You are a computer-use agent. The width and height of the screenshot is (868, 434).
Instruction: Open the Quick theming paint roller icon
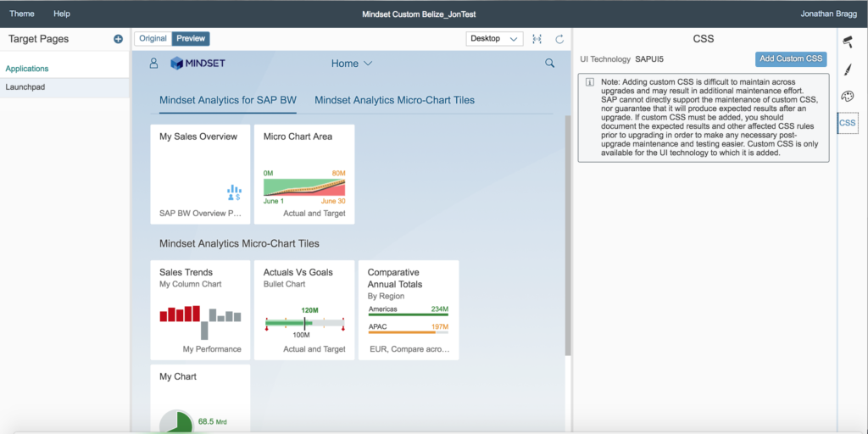tap(848, 41)
